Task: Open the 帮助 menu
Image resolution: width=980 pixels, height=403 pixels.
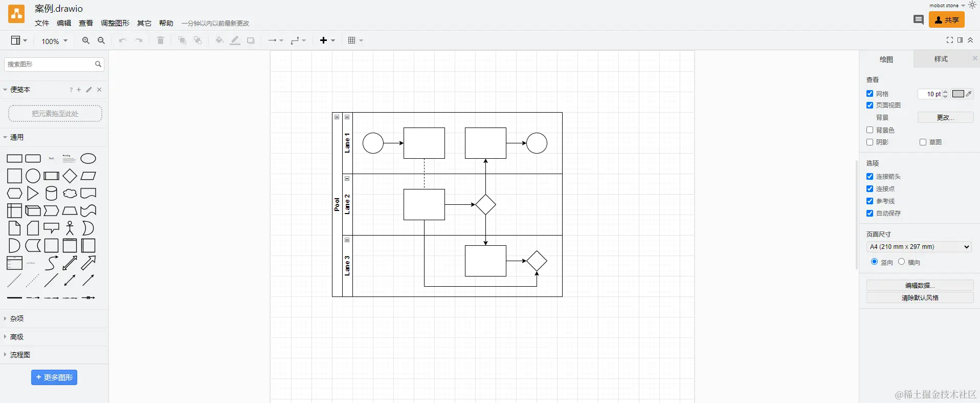Action: (166, 23)
